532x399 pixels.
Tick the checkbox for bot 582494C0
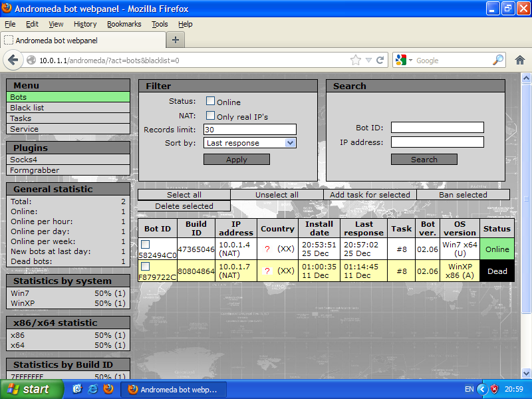(145, 244)
